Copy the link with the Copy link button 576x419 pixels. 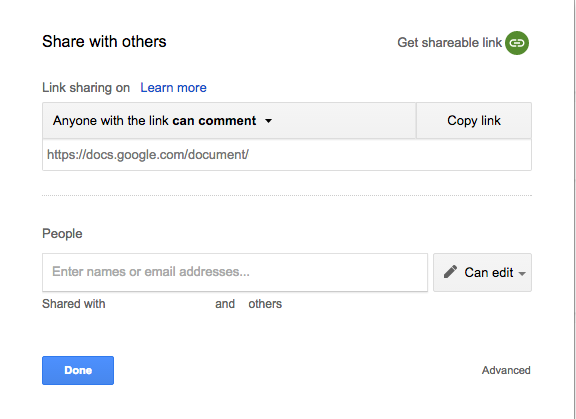pyautogui.click(x=474, y=120)
